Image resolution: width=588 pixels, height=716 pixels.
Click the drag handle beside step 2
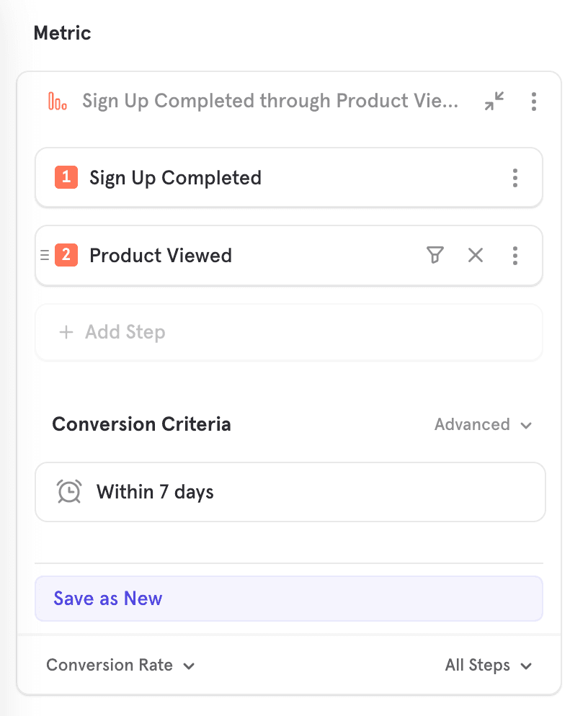pyautogui.click(x=45, y=255)
